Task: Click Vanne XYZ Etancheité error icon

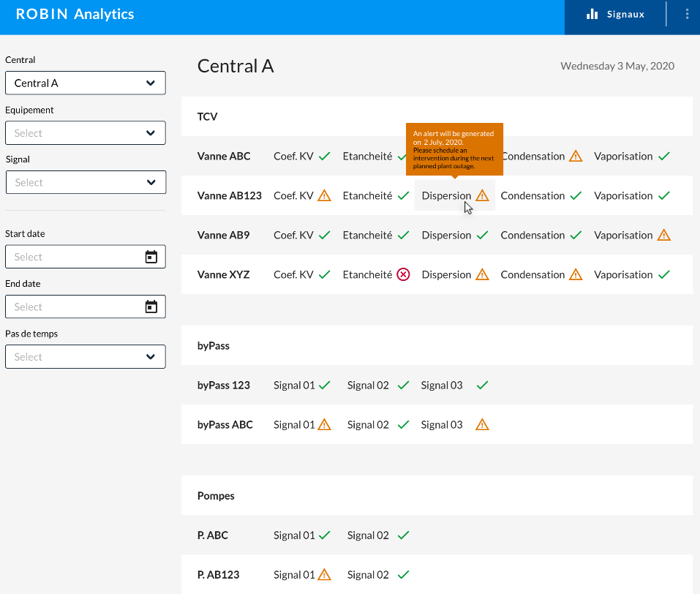Action: click(404, 274)
